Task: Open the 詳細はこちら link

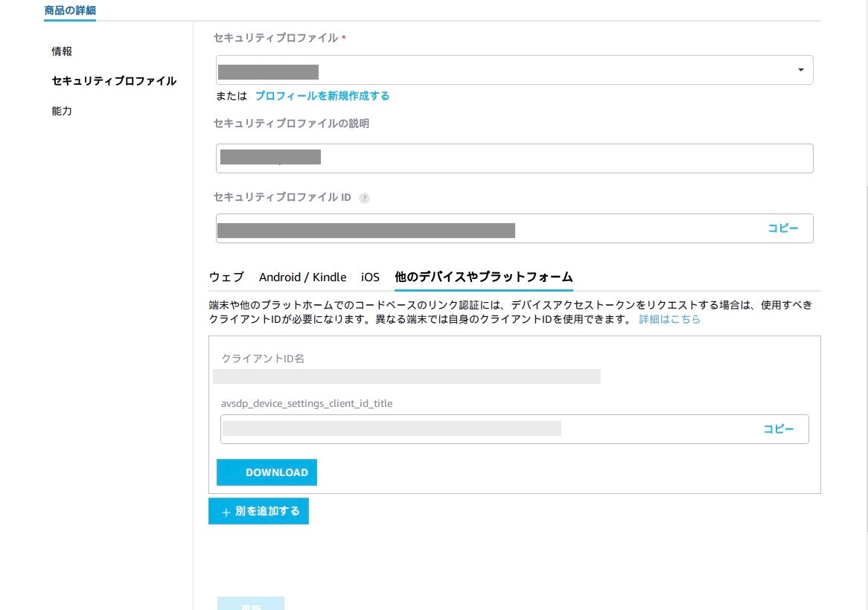Action: point(669,320)
